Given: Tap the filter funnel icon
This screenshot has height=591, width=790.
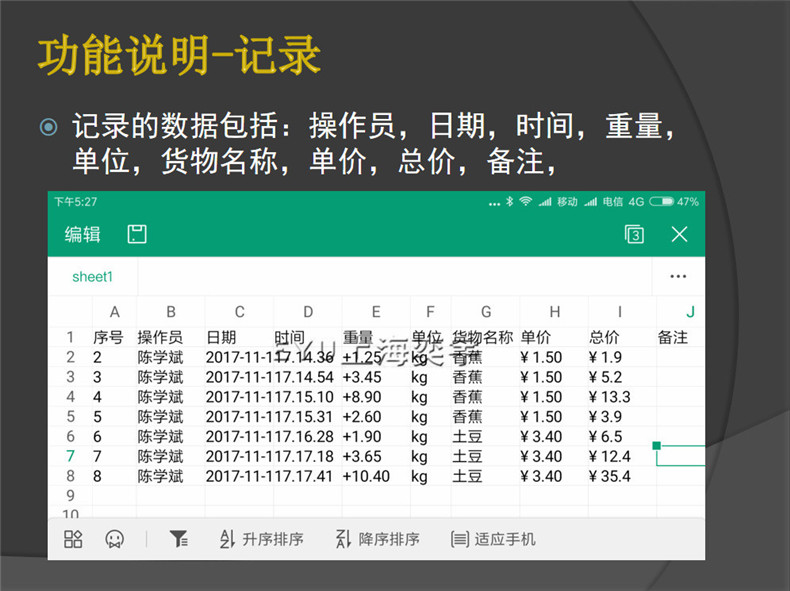Looking at the screenshot, I should 178,539.
